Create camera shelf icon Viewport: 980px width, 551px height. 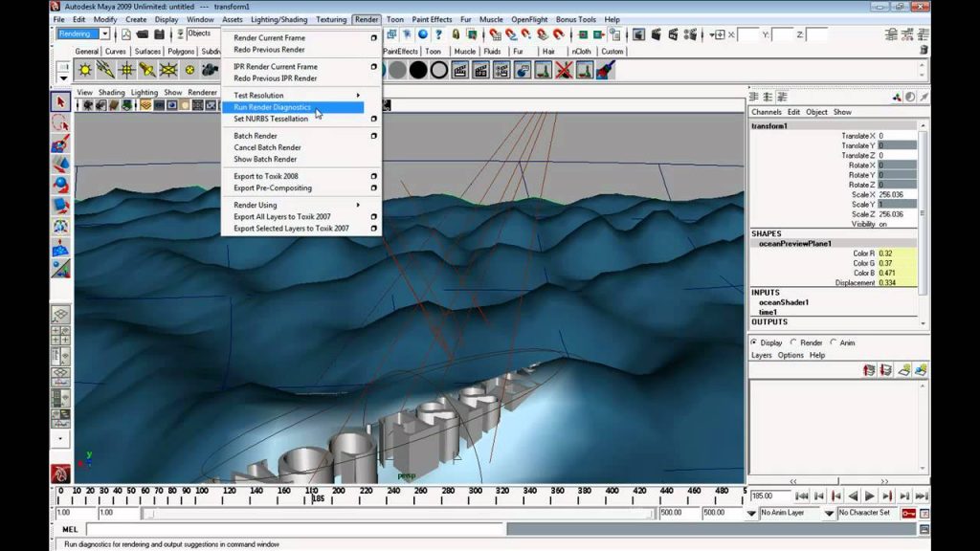pyautogui.click(x=210, y=70)
